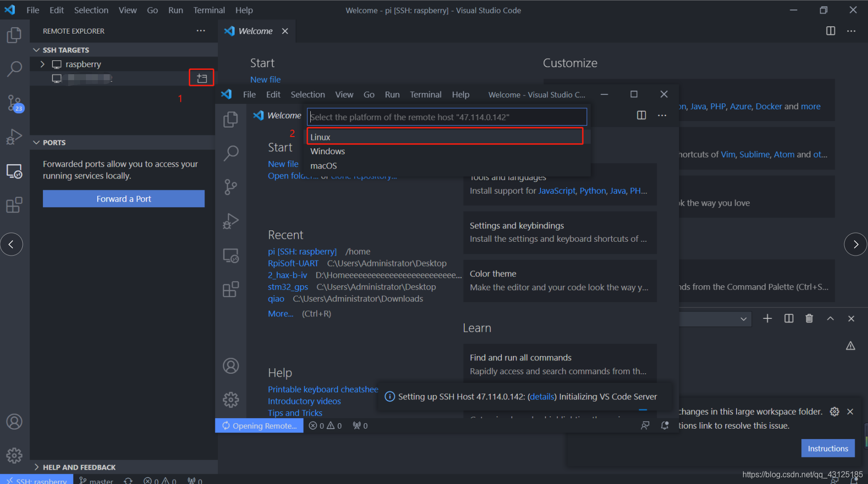The width and height of the screenshot is (868, 484).
Task: Click Opening Remote status bar indicator
Action: tap(259, 426)
